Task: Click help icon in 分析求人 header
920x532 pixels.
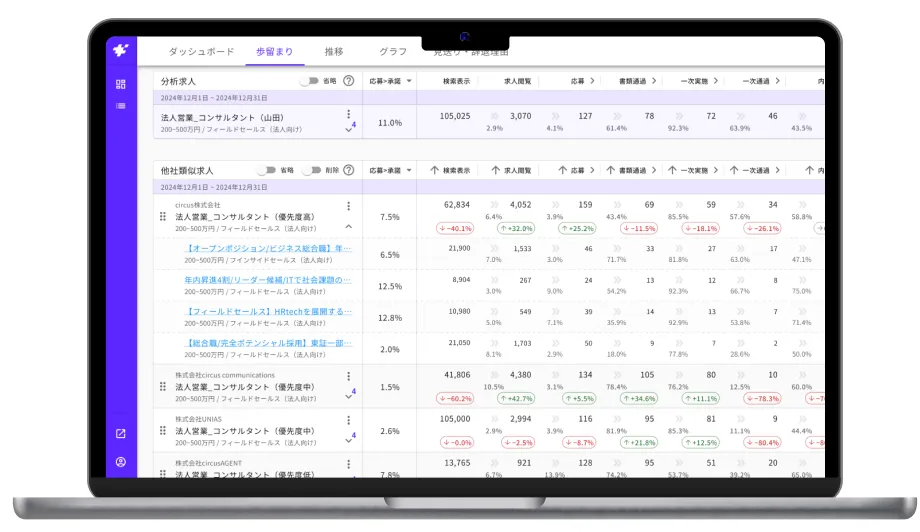Action: pyautogui.click(x=349, y=81)
